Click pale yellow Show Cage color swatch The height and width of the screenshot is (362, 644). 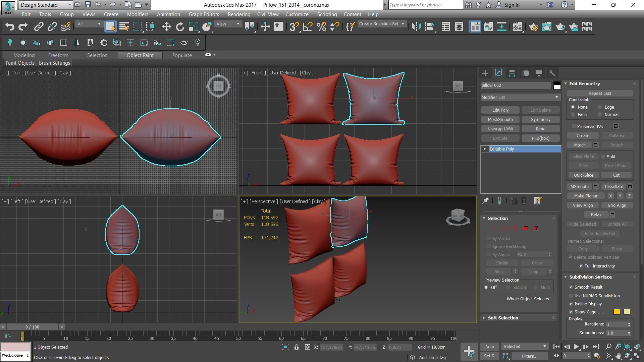627,312
